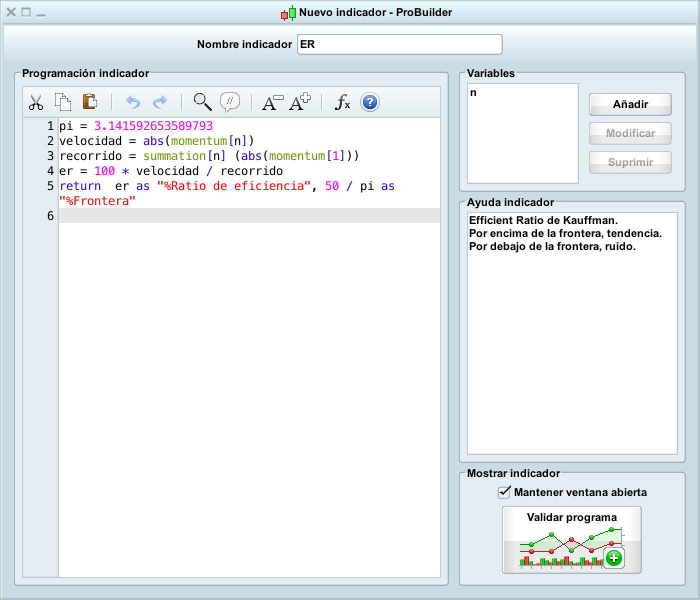The height and width of the screenshot is (600, 700).
Task: Click the Paste clipboard icon
Action: pyautogui.click(x=90, y=101)
